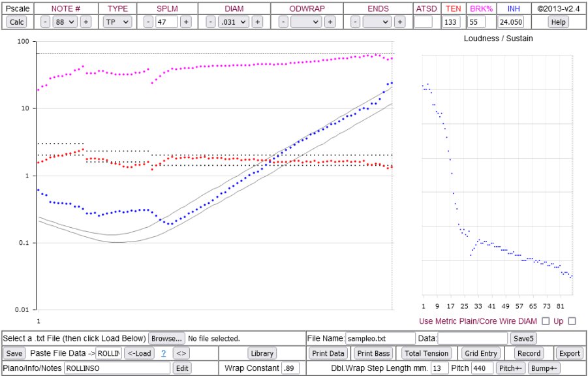Click the Data input field
The height and width of the screenshot is (376, 588).
click(472, 339)
